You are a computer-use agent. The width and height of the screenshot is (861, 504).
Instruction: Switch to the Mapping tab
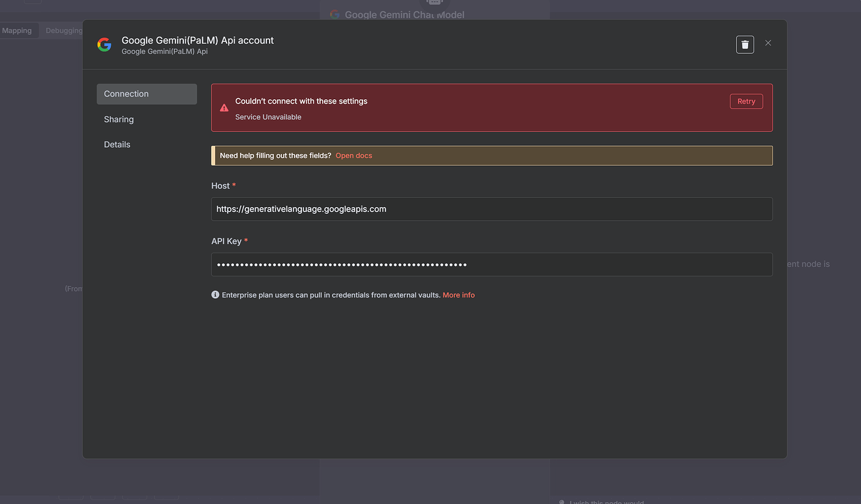point(17,30)
